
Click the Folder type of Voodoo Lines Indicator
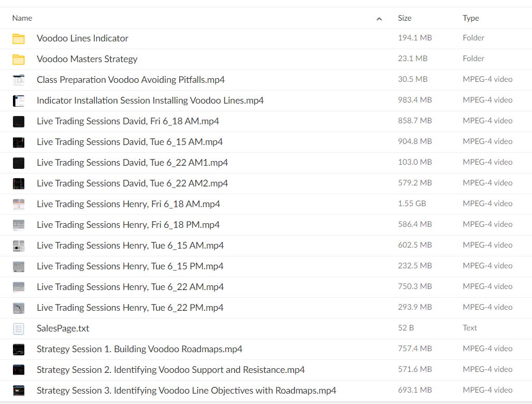(473, 38)
